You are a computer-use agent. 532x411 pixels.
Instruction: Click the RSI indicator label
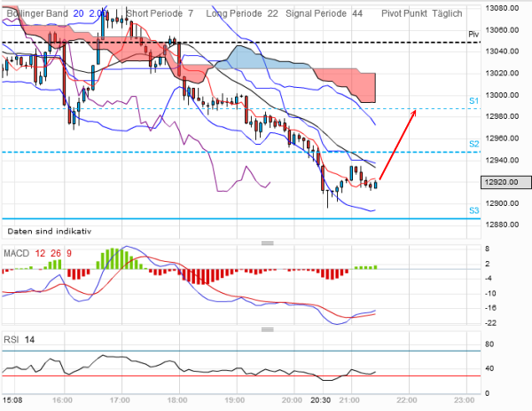12,340
